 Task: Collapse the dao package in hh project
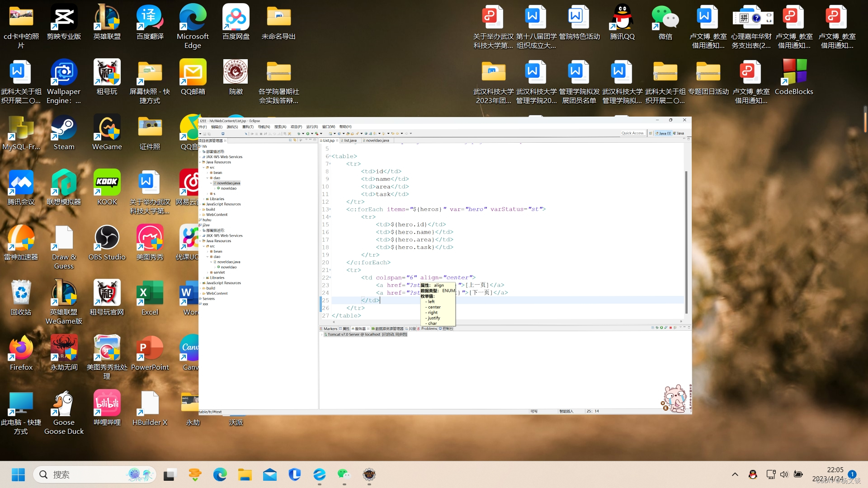208,178
